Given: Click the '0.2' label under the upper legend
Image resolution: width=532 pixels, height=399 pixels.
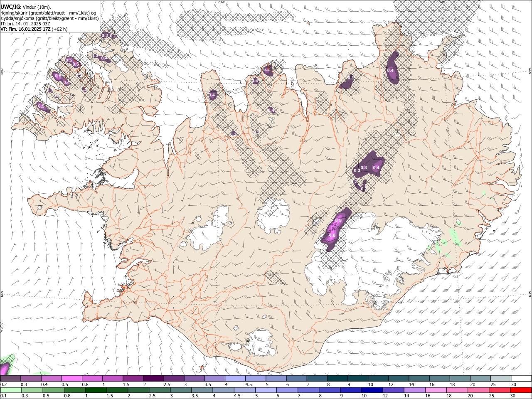Looking at the screenshot, I should pos(3,384).
